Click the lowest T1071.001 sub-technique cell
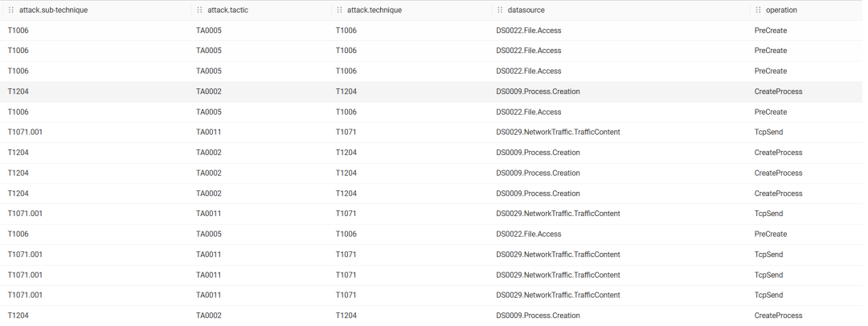868x326 pixels. point(25,295)
